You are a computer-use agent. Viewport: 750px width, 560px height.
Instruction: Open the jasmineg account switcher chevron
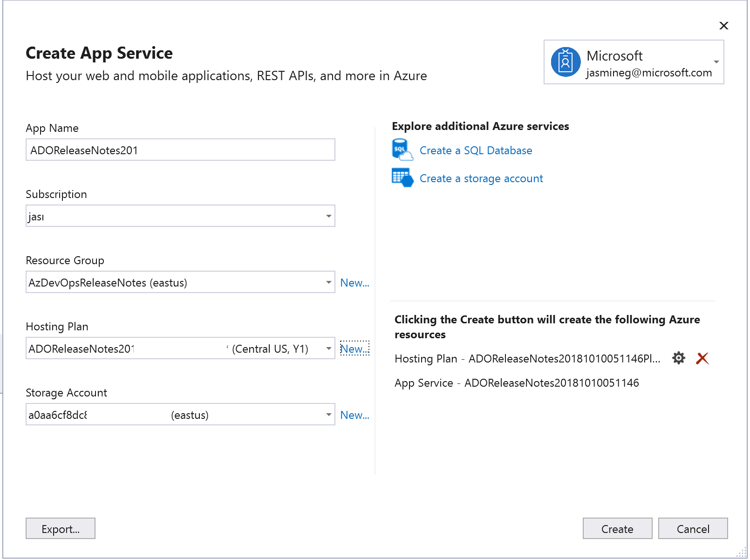(716, 61)
